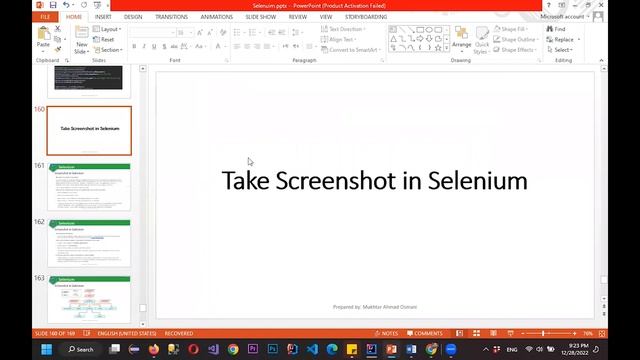Open the FILE tab
640x360 pixels.
point(45,17)
